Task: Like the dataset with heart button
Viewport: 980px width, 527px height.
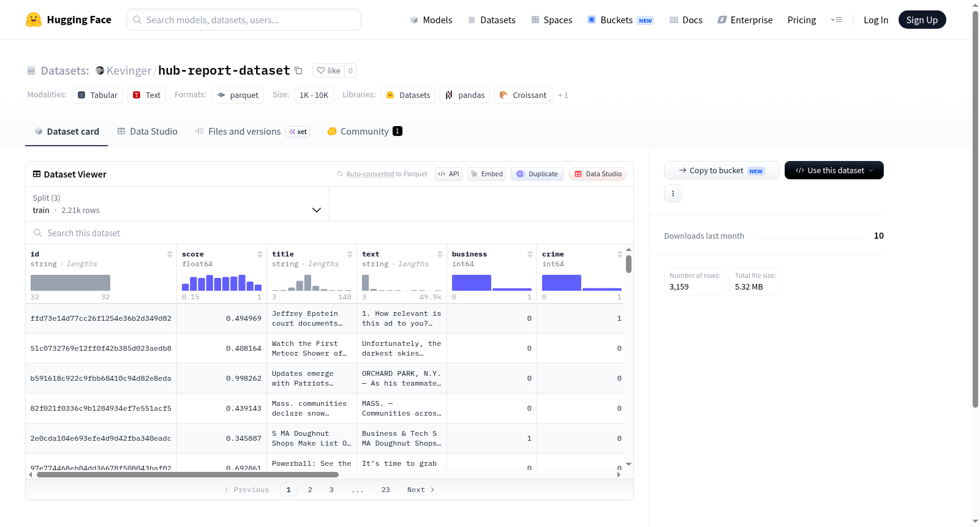Action: (x=329, y=70)
